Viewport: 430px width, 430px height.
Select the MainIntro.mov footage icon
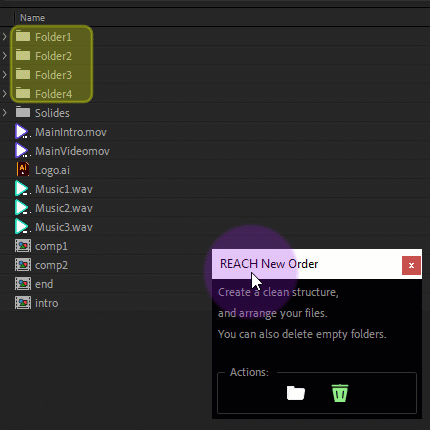click(23, 132)
